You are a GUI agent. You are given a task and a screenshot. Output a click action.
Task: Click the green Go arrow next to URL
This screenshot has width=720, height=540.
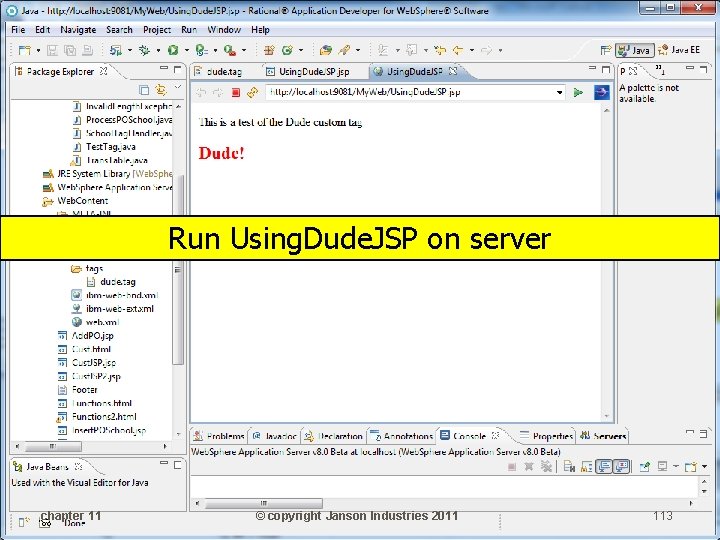pos(578,92)
